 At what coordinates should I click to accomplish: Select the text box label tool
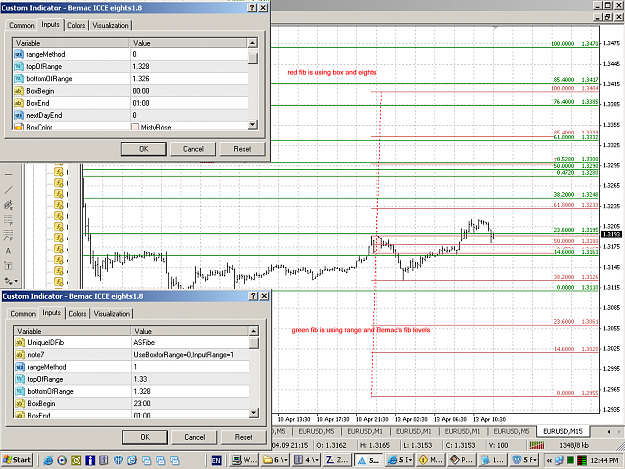point(8,266)
